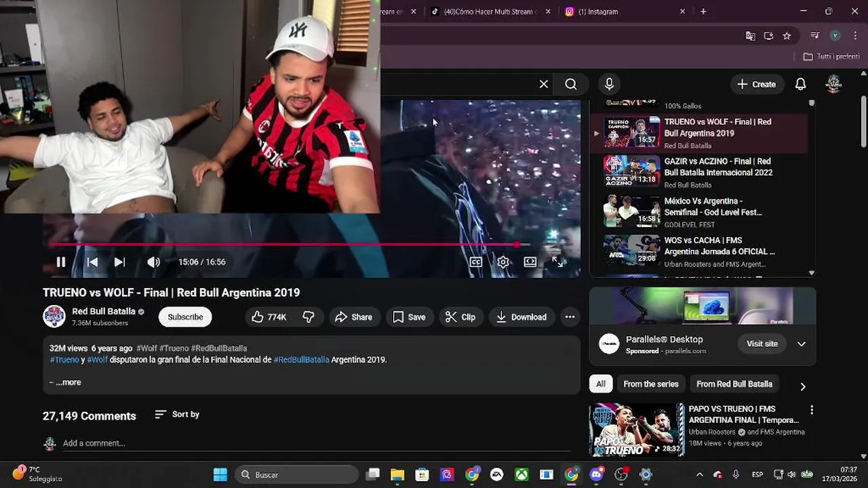Open the YouTube account avatar menu

click(x=833, y=84)
